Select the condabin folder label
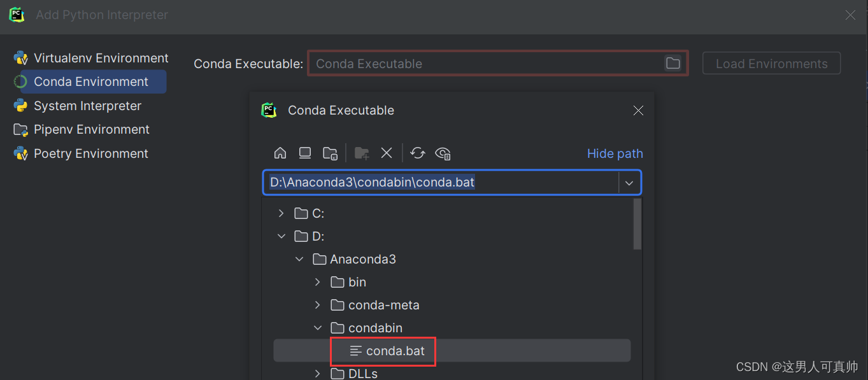 point(375,328)
